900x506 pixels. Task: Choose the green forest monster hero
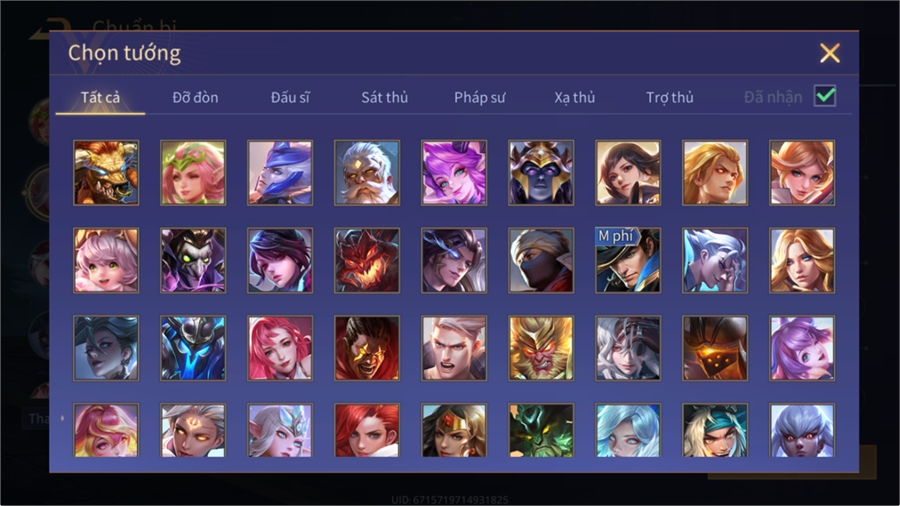[x=541, y=430]
